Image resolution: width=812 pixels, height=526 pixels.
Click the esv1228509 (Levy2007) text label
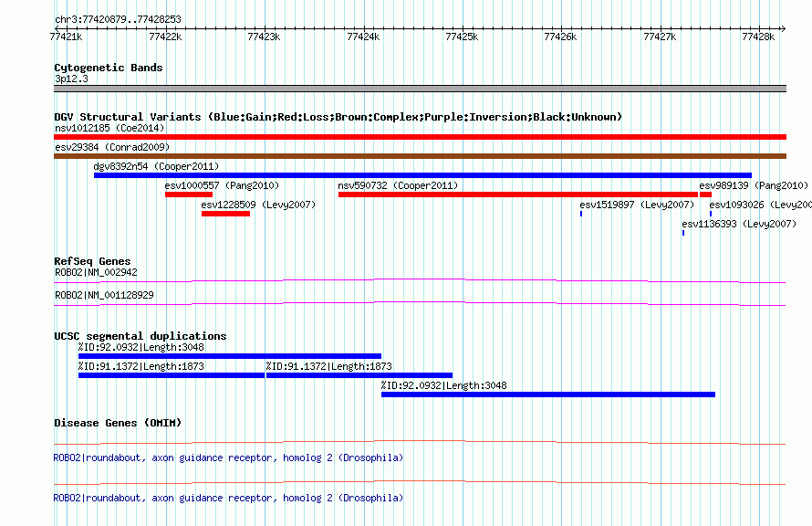point(258,205)
